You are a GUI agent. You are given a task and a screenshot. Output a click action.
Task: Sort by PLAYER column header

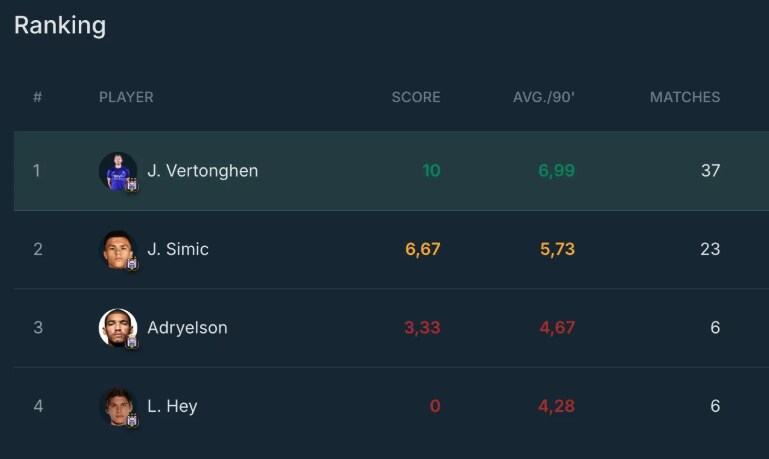tap(126, 97)
